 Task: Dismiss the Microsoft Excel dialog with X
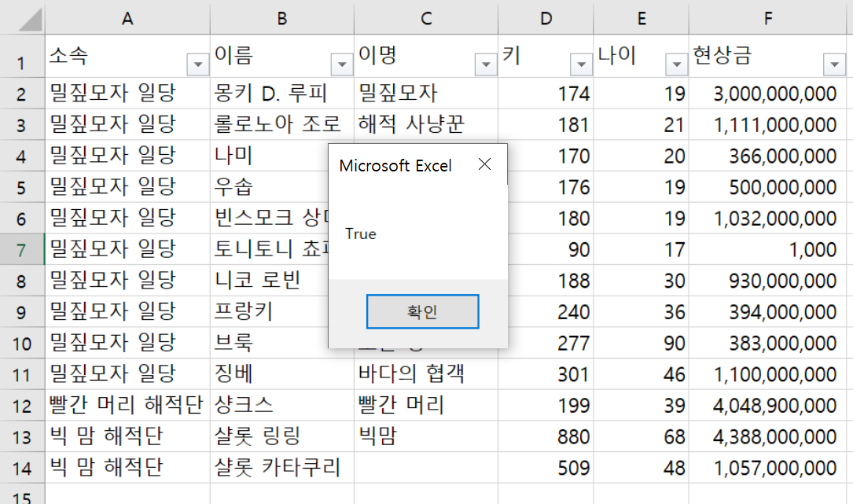tap(484, 164)
